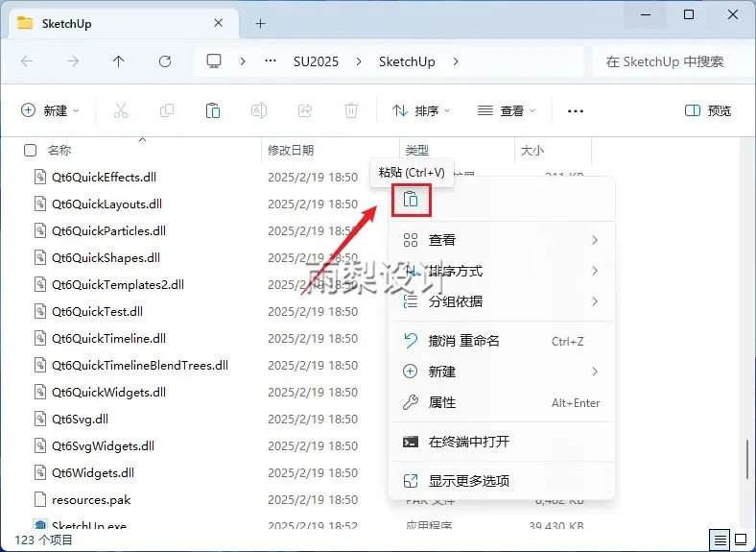
Task: Click the Delete trash icon in toolbar
Action: [x=351, y=111]
